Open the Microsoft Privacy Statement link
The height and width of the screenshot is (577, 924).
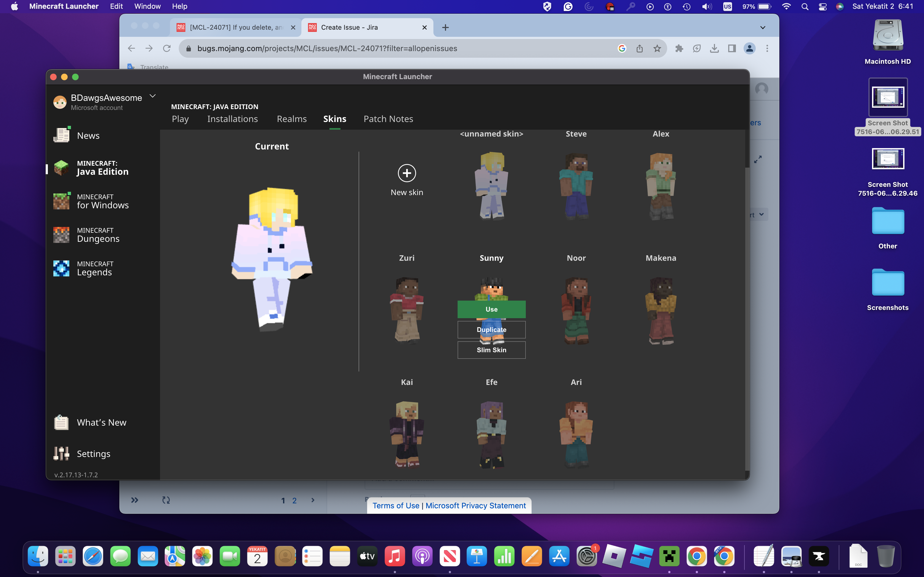click(x=475, y=506)
